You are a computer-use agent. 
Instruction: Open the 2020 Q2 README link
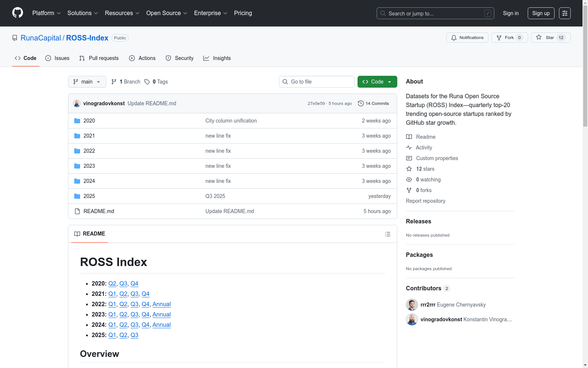(x=112, y=284)
